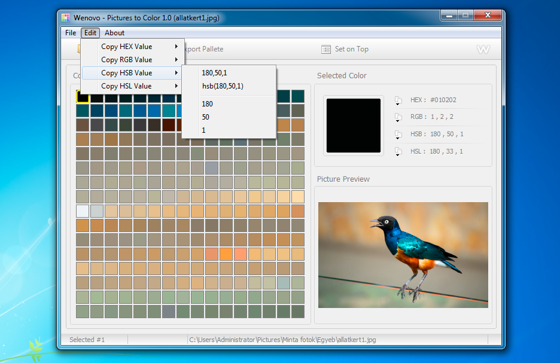The image size is (560, 363).
Task: Click the copy icon next to HEX value
Action: tap(398, 101)
